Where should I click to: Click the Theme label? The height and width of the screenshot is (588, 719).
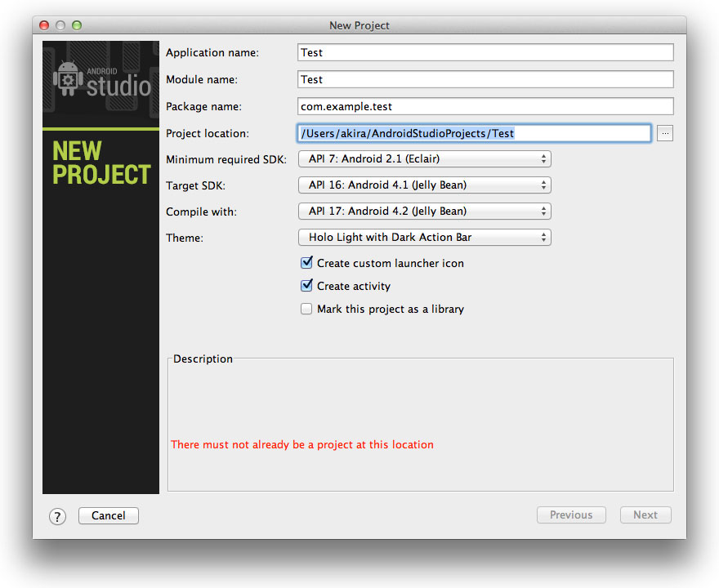pyautogui.click(x=185, y=238)
